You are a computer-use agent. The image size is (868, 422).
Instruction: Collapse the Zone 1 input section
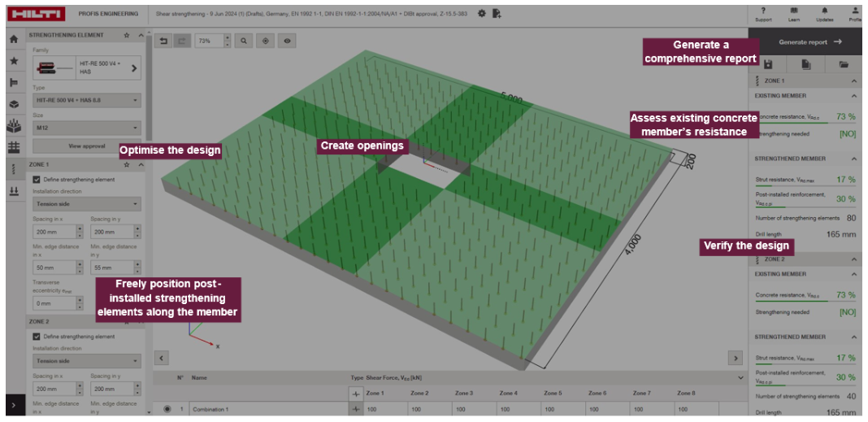click(x=141, y=164)
